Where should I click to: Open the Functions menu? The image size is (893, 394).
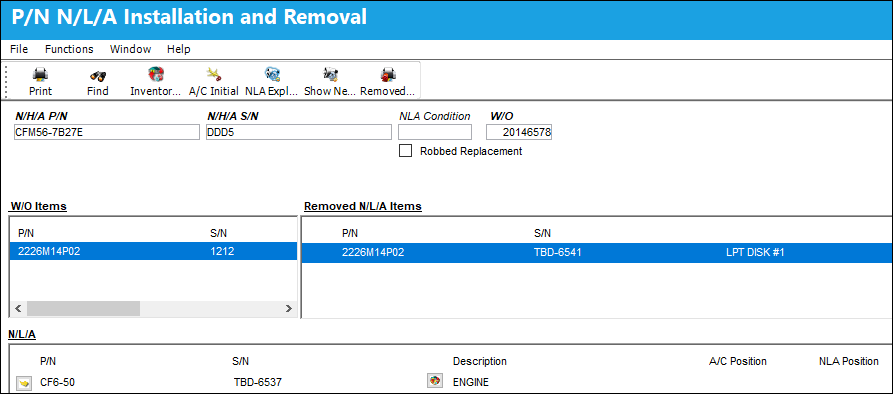point(69,49)
